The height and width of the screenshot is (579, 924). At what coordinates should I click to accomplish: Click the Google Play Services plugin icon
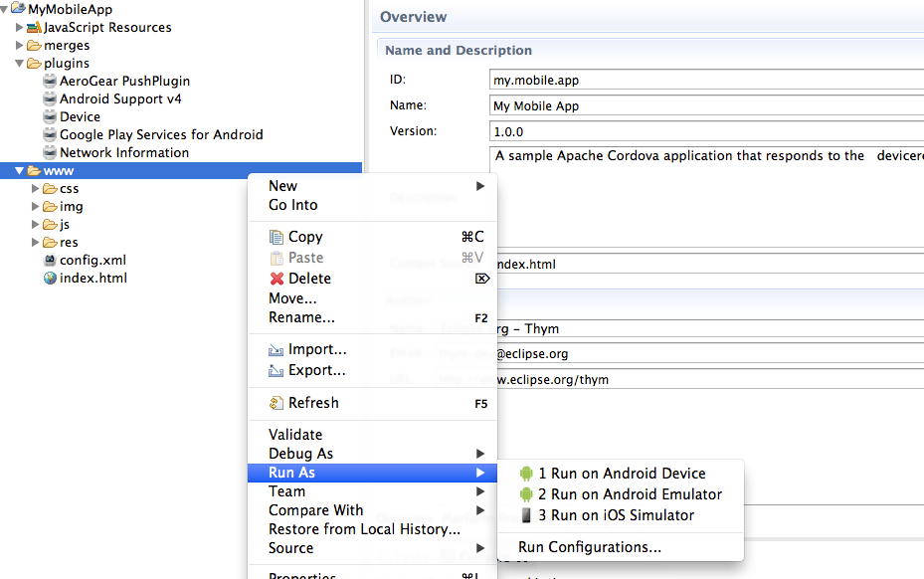pyautogui.click(x=50, y=134)
